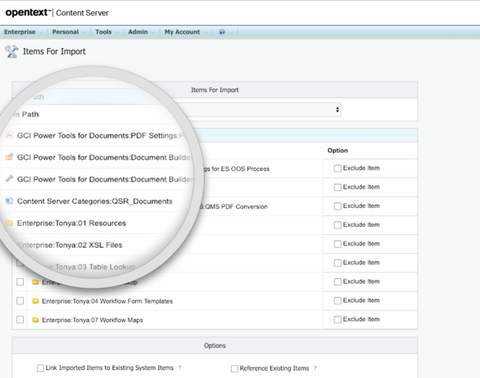Screen dimensions: 480x378
Task: Check Exclude Item for ES OOS Process row
Action: pyautogui.click(x=338, y=168)
